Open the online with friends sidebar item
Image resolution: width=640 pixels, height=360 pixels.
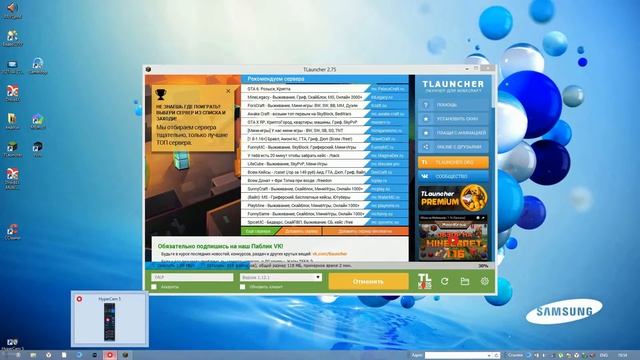(453, 147)
